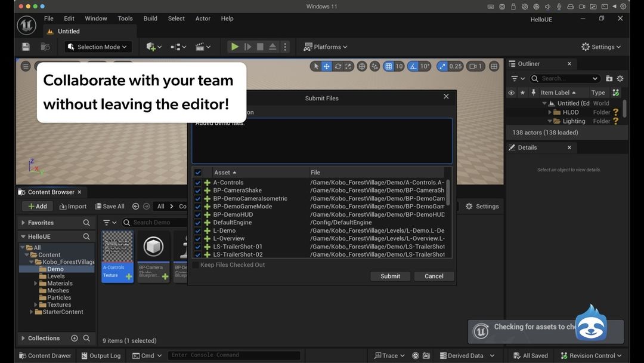Expand the HLOD folder in Outliner
The width and height of the screenshot is (644, 363).
click(550, 112)
